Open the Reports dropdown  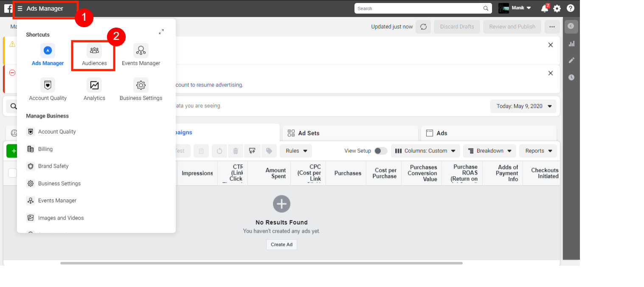(x=538, y=151)
